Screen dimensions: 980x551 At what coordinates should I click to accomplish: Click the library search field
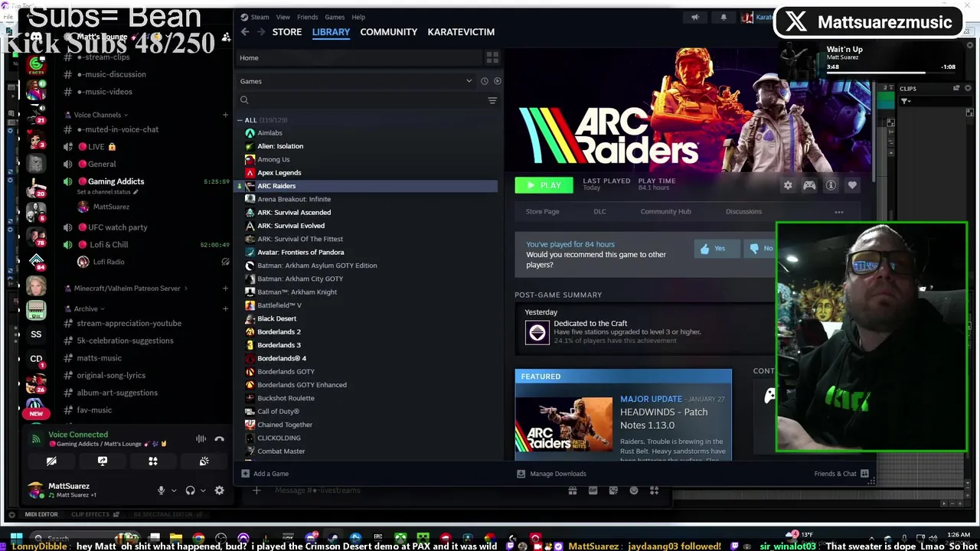pyautogui.click(x=361, y=100)
